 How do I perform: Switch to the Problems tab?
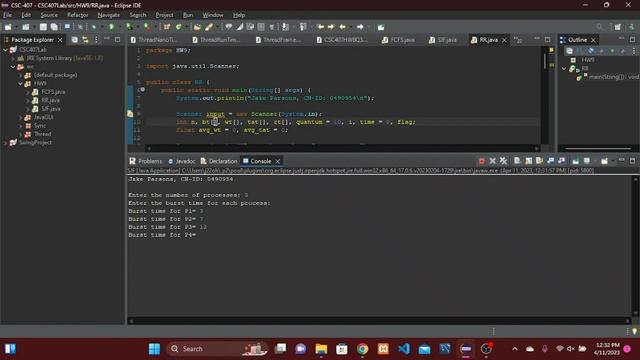[146, 161]
